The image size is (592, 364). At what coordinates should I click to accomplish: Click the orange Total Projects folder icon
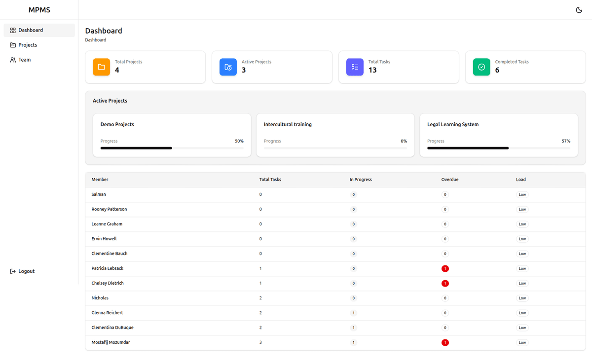point(101,67)
